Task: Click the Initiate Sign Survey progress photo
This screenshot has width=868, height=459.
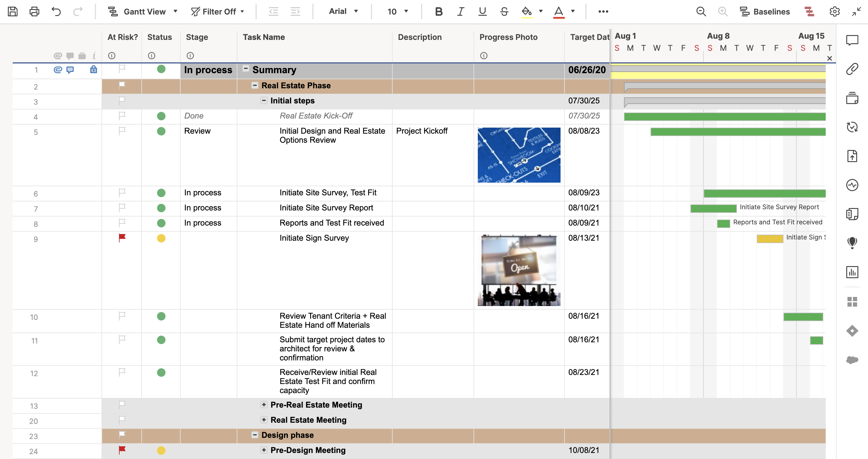Action: coord(519,269)
